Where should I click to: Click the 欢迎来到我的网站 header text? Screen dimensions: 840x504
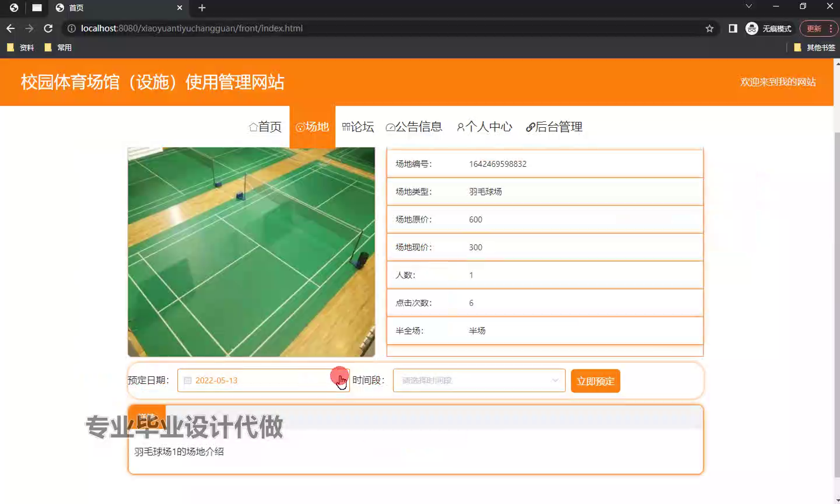click(778, 82)
